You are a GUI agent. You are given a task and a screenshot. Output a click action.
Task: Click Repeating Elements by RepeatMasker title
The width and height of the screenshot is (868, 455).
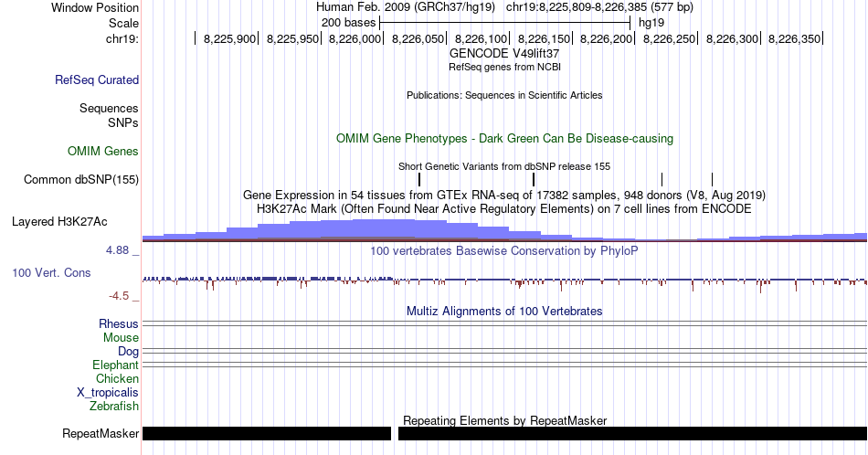[505, 420]
